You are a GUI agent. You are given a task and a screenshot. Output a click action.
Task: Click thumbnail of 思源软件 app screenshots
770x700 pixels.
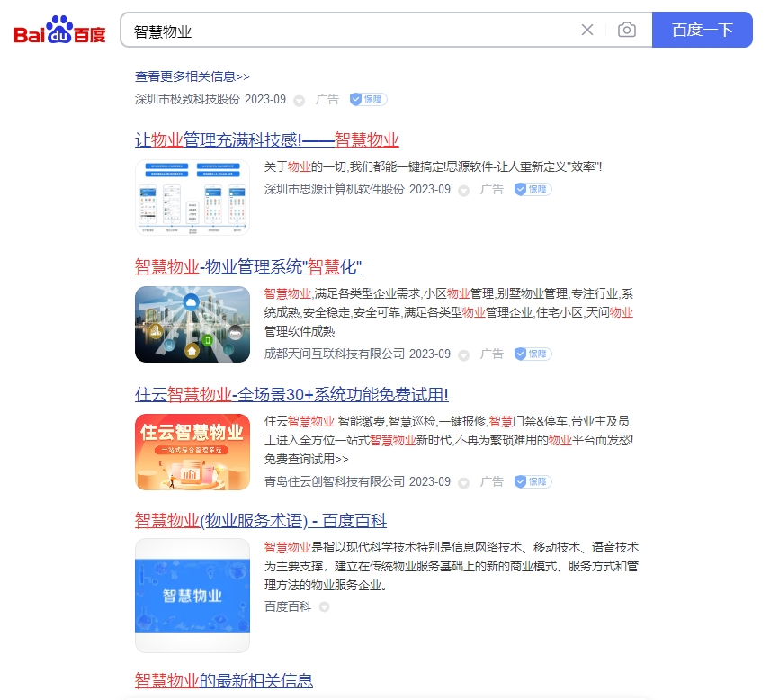pyautogui.click(x=192, y=197)
